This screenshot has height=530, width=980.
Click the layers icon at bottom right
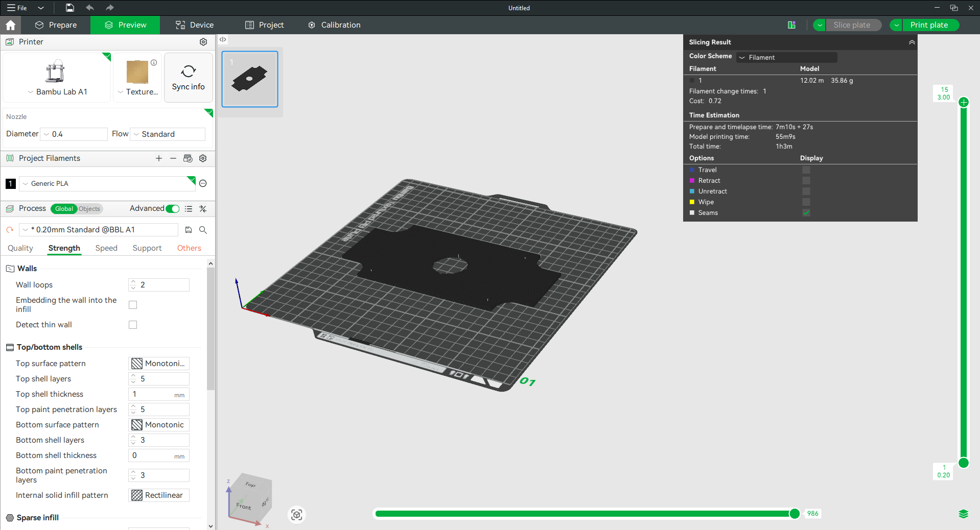pyautogui.click(x=964, y=514)
